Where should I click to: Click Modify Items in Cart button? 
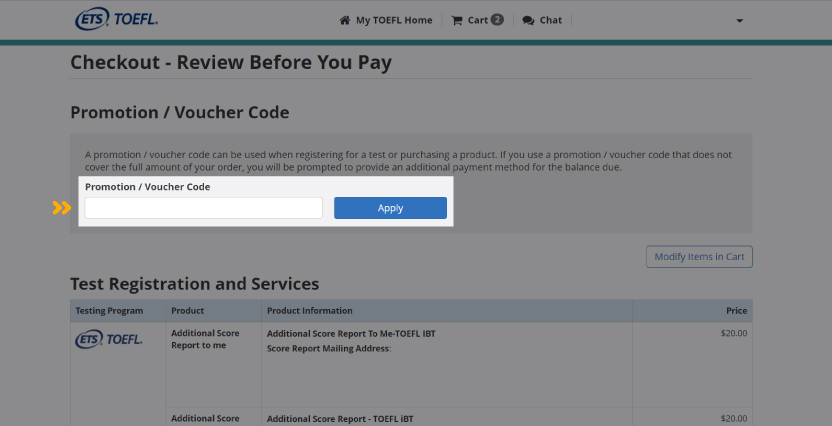pos(699,257)
